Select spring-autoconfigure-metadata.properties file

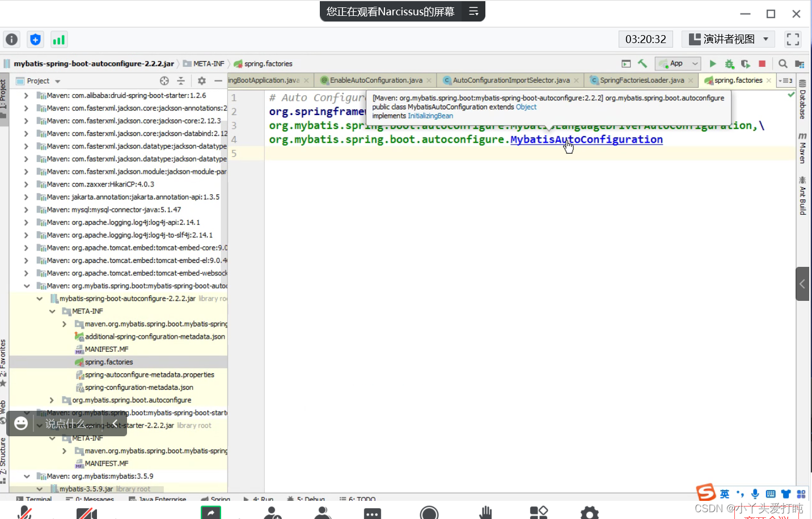tap(145, 375)
